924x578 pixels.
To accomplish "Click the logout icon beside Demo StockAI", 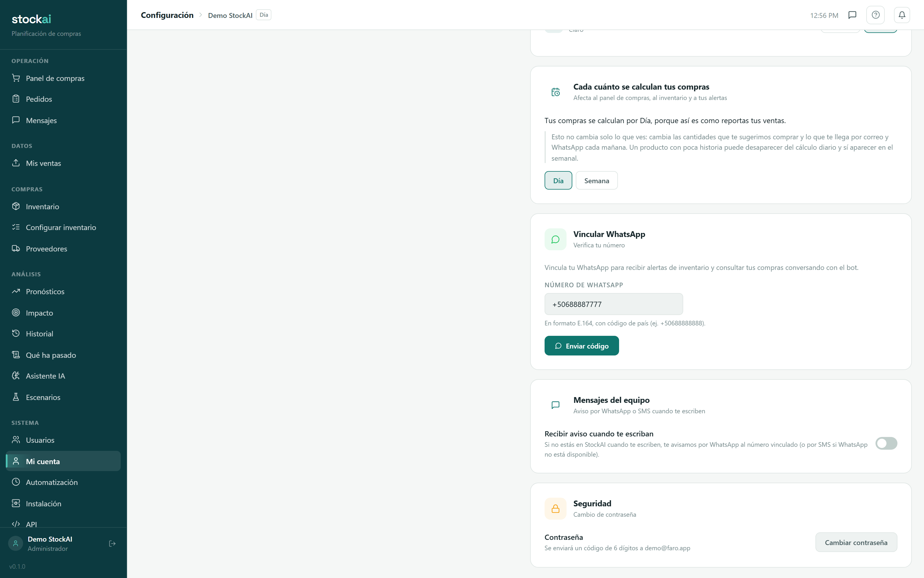I will pyautogui.click(x=112, y=544).
